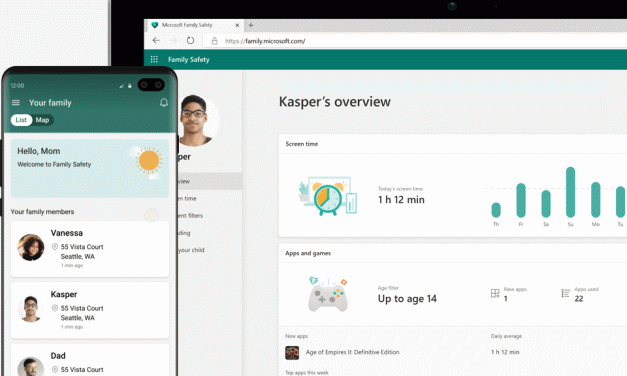Tap location pin on Dad's card
Viewport: 627px width, 376px height.
(55, 370)
